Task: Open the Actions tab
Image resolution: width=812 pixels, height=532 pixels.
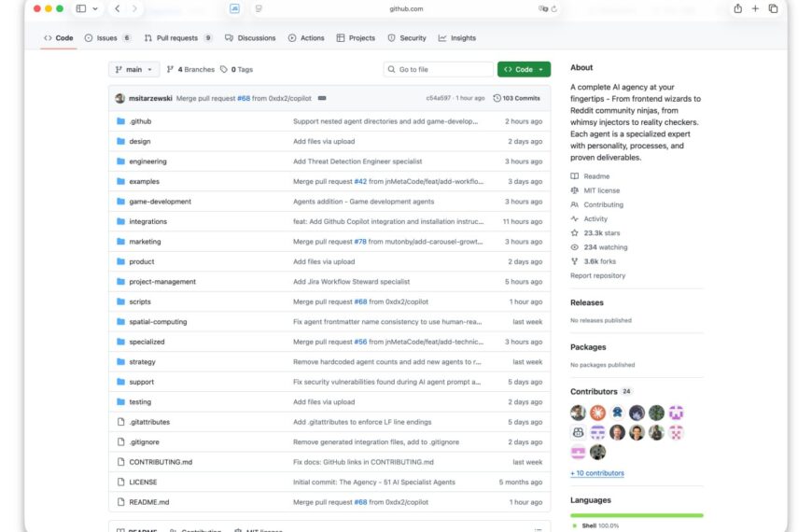Action: pos(306,38)
